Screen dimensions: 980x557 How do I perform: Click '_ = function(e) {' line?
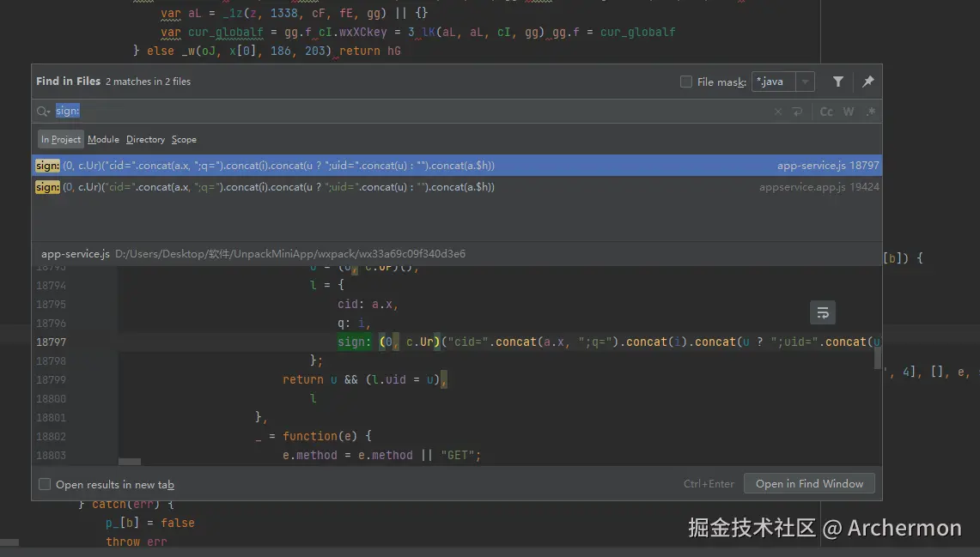click(x=313, y=436)
